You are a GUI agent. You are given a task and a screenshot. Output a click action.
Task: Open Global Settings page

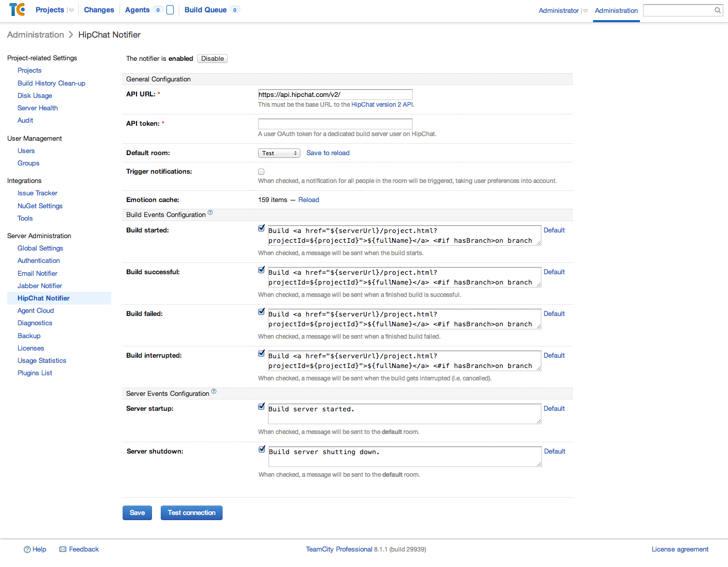pyautogui.click(x=40, y=248)
